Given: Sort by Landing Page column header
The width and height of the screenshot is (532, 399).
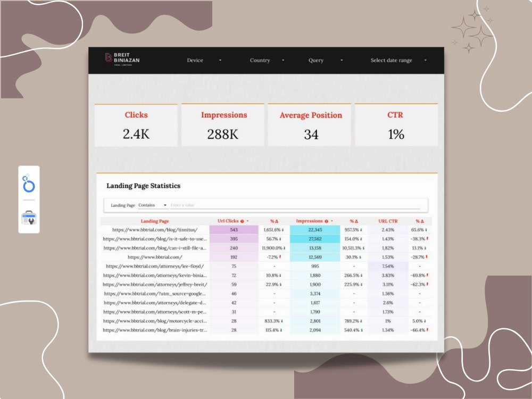Looking at the screenshot, I should click(155, 221).
